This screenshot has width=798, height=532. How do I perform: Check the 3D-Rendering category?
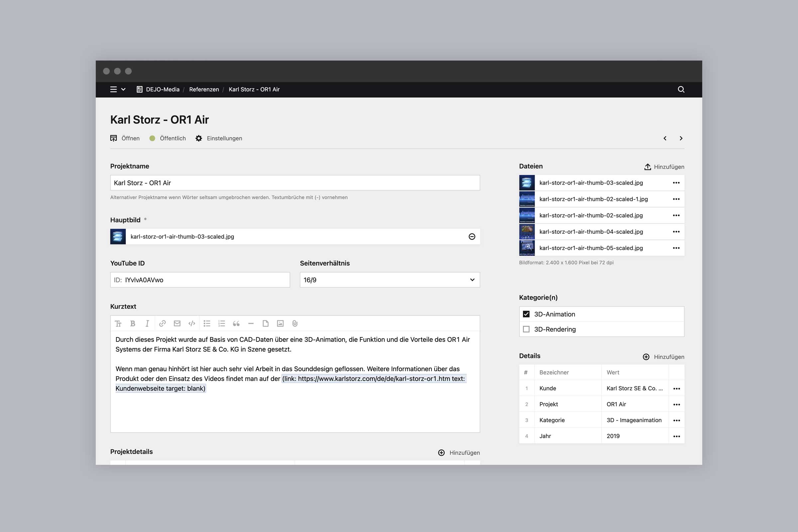(526, 329)
